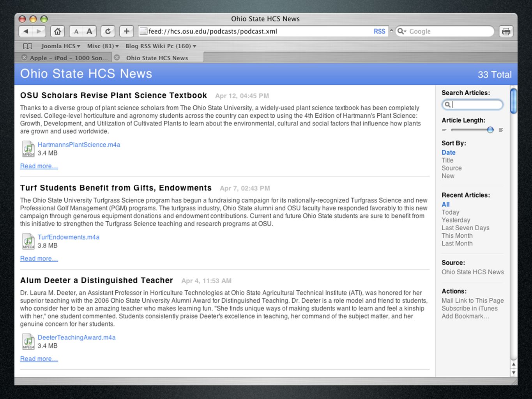Sort articles by Date
The height and width of the screenshot is (399, 532).
pyautogui.click(x=449, y=153)
